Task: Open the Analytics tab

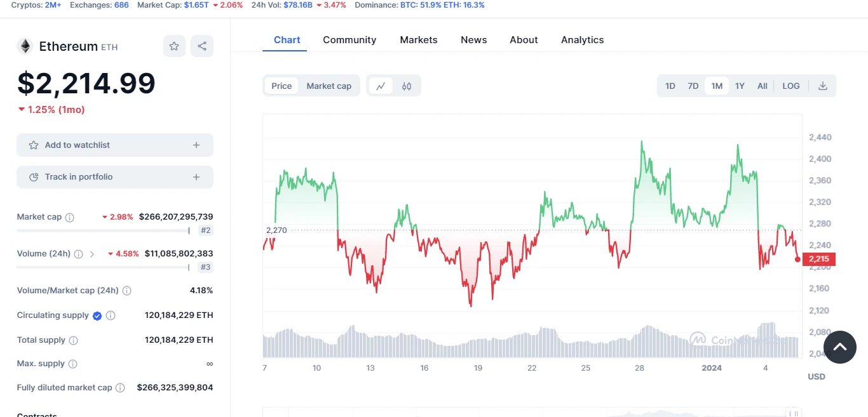Action: pyautogui.click(x=583, y=40)
